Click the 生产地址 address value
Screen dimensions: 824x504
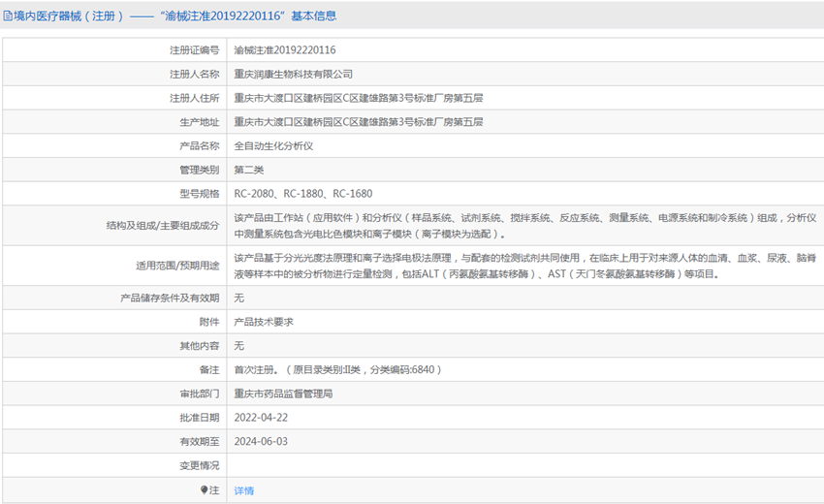359,122
